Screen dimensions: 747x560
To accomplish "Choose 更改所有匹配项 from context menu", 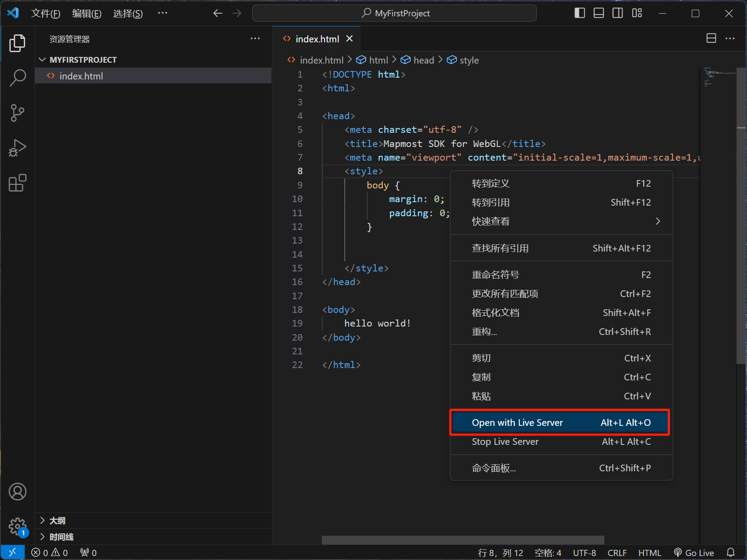I will (561, 294).
